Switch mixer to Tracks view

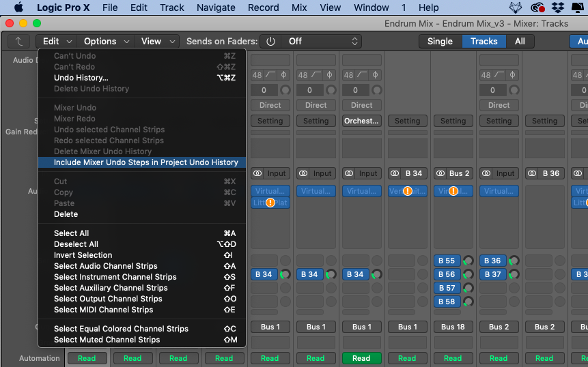[484, 41]
